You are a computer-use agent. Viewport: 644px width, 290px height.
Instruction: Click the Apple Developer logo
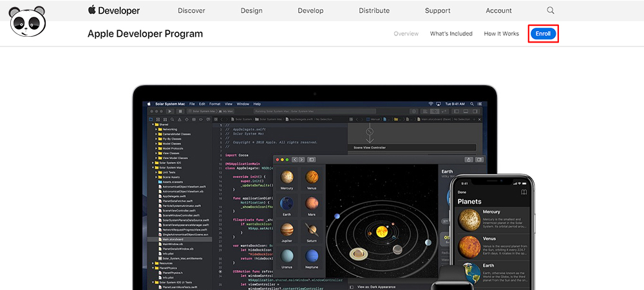tap(114, 10)
